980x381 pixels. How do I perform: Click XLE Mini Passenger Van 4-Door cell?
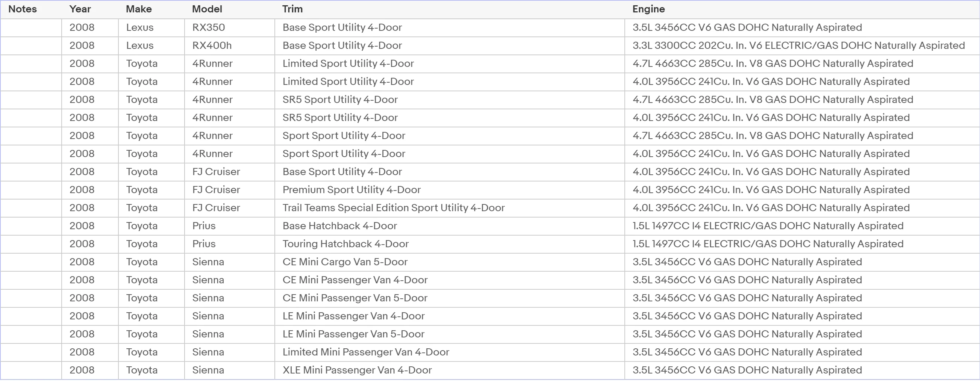449,370
